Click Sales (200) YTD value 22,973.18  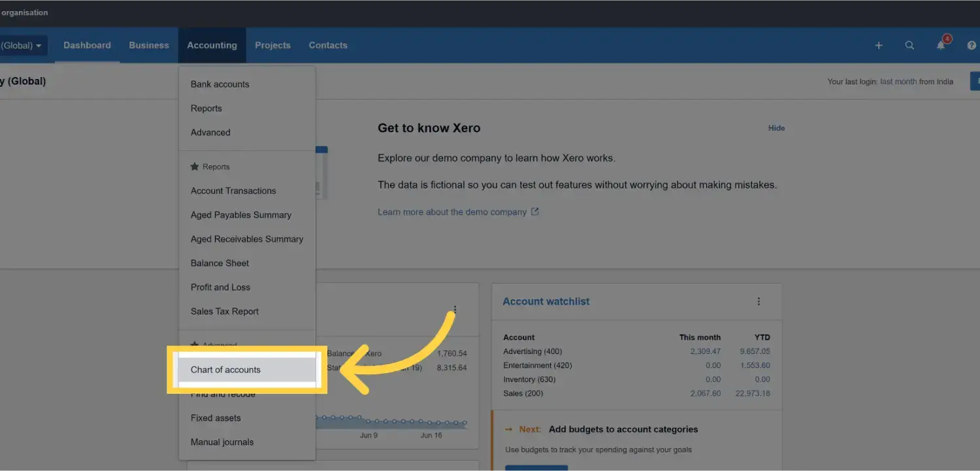point(753,393)
